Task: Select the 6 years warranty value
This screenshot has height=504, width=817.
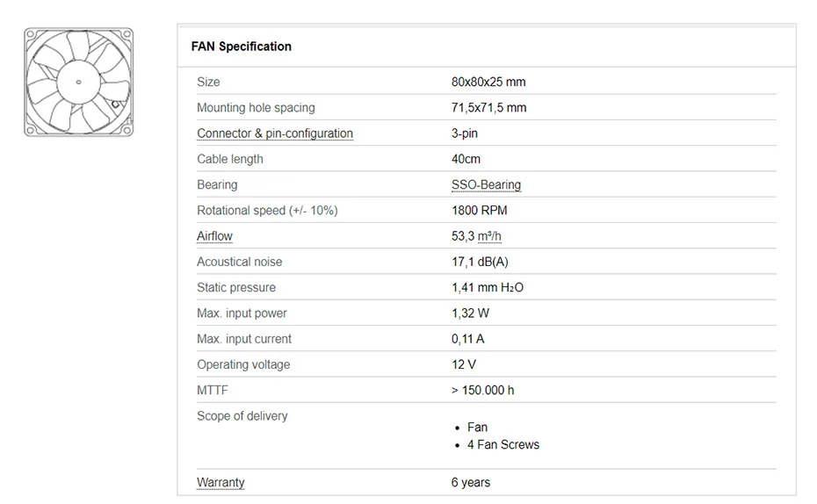Action: tap(471, 482)
